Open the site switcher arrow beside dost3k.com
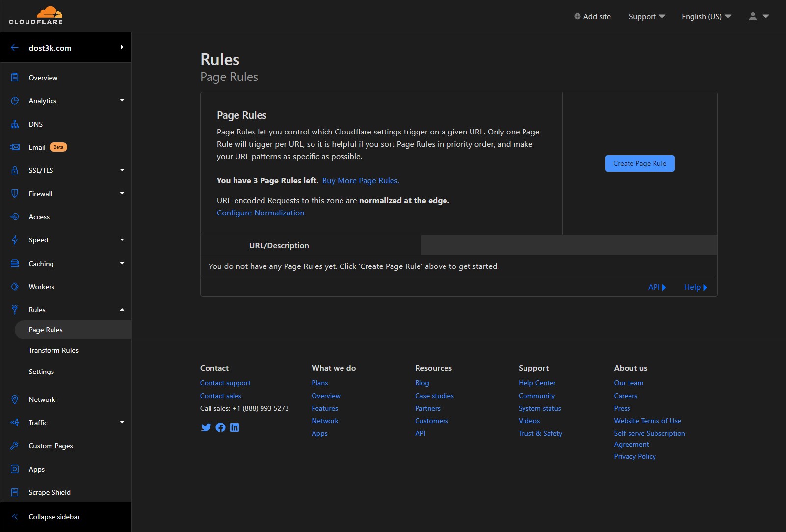 pyautogui.click(x=122, y=47)
